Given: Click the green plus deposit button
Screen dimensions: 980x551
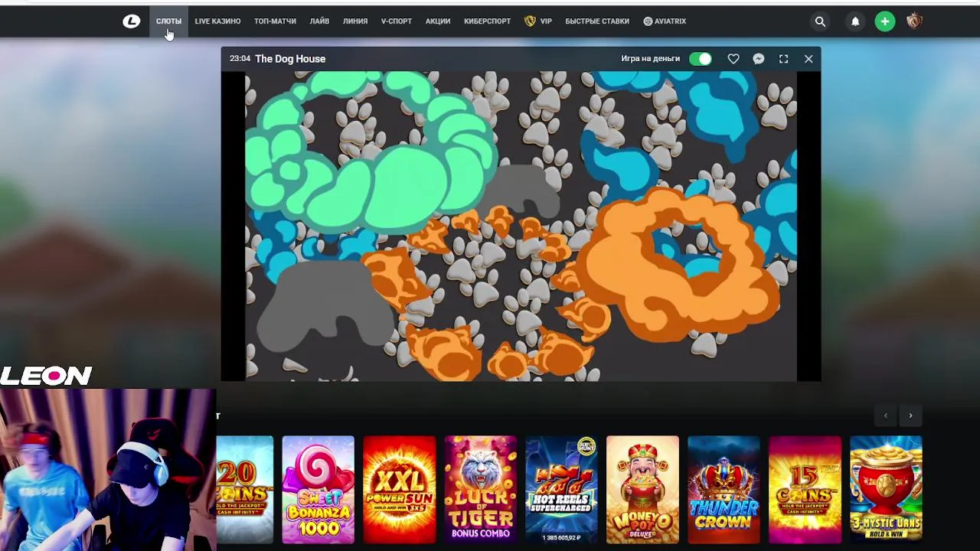Looking at the screenshot, I should pos(885,21).
